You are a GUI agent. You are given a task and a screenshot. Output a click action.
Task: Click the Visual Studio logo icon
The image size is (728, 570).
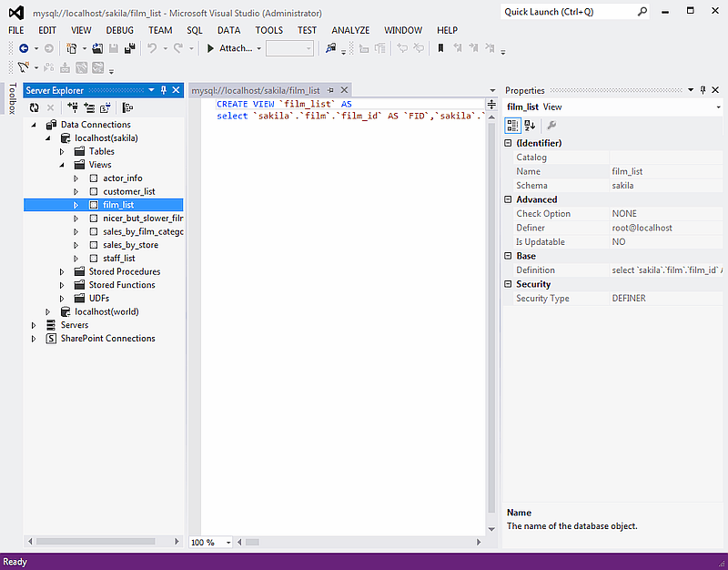[15, 13]
